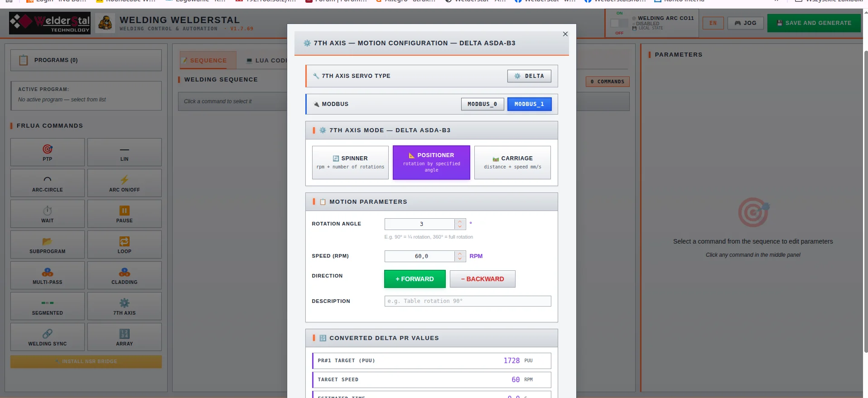Insert the ARC ON/OFF command

tap(125, 183)
